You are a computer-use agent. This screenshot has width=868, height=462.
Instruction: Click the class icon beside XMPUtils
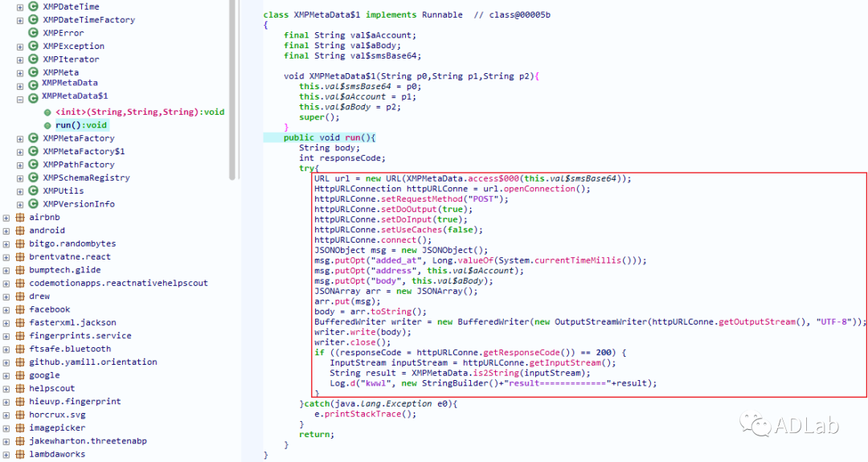33,191
